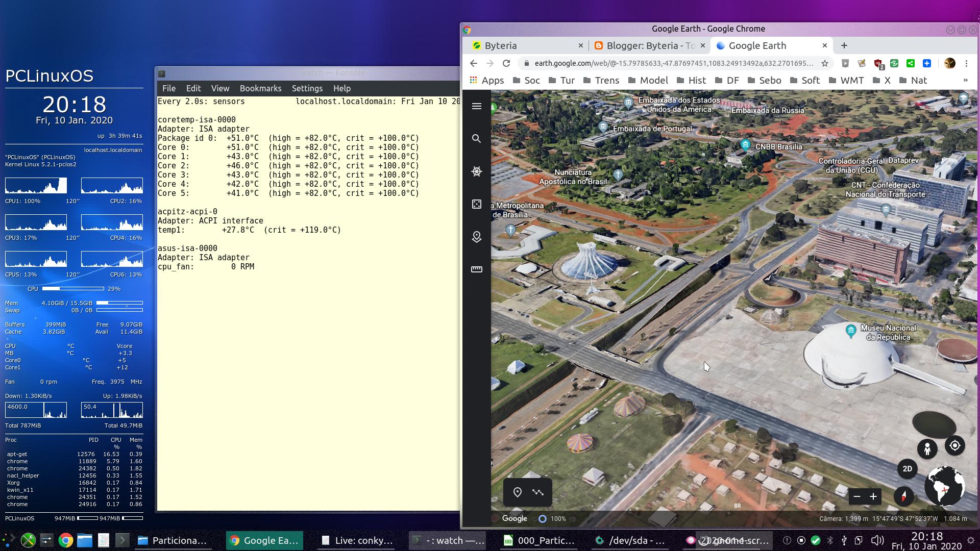Open the blue plus extension
This screenshot has width=980, height=551.
(927, 63)
